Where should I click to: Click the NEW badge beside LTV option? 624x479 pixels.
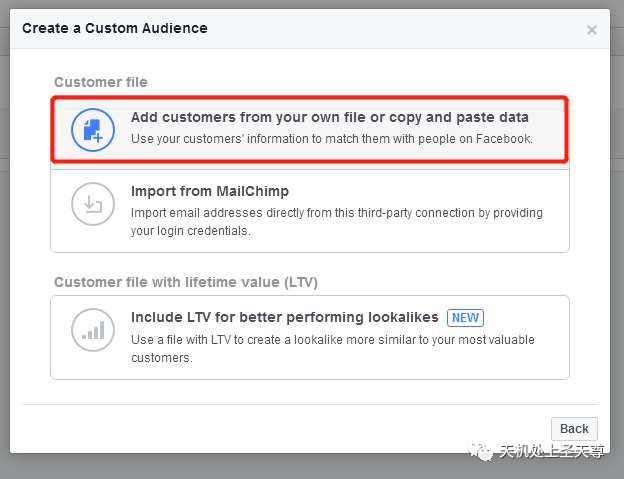[x=465, y=317]
